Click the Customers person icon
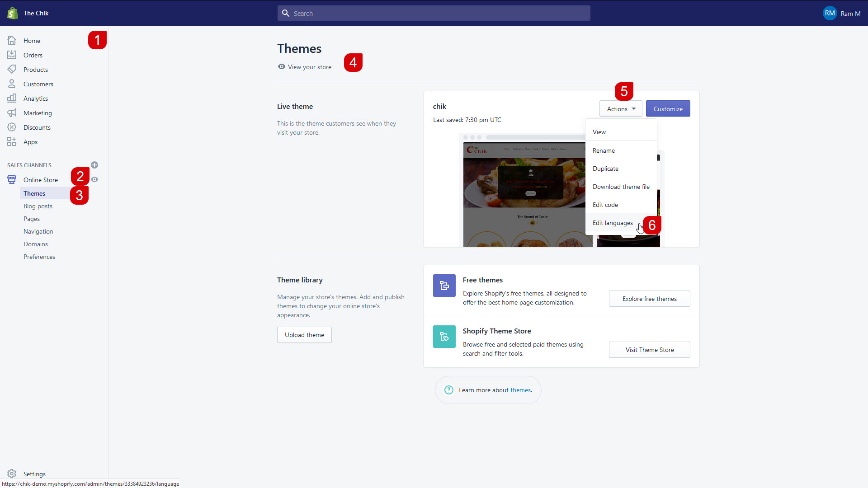Image resolution: width=868 pixels, height=488 pixels. [12, 84]
